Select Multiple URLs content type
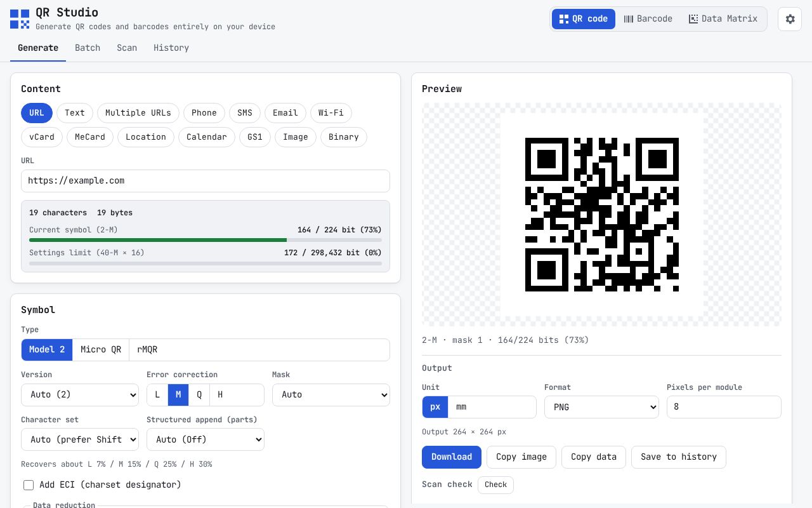Screen dimensions: 812x508 [x=138, y=113]
